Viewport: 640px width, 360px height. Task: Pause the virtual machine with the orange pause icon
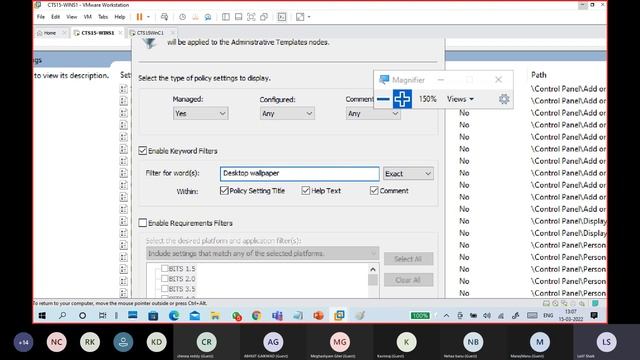[x=139, y=17]
